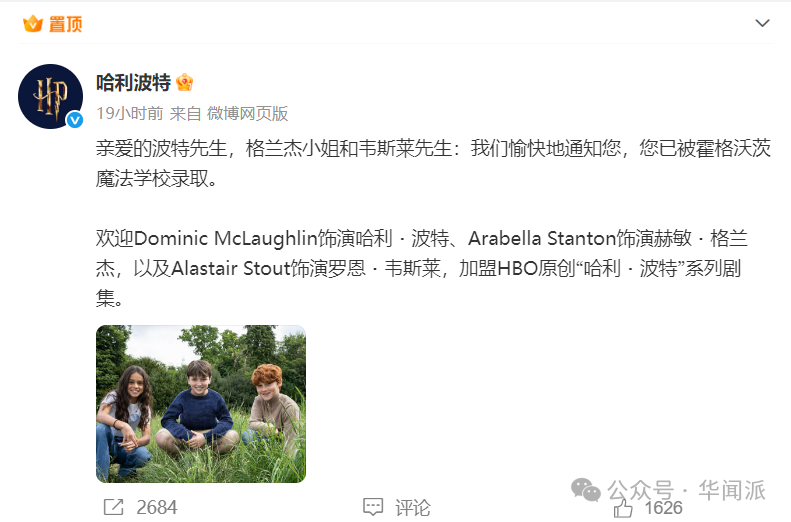Click the 华闻派 watermark text
The image size is (791, 522).
[x=731, y=490]
